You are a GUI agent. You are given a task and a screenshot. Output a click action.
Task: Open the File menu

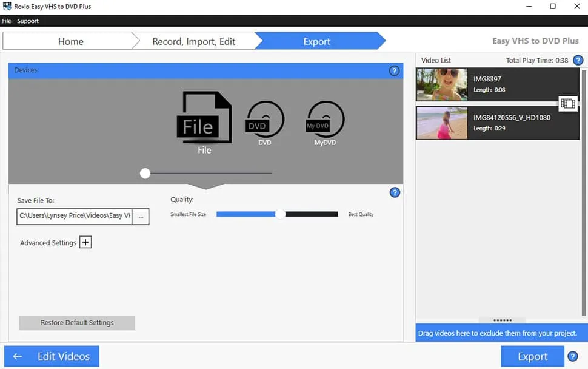tap(7, 21)
